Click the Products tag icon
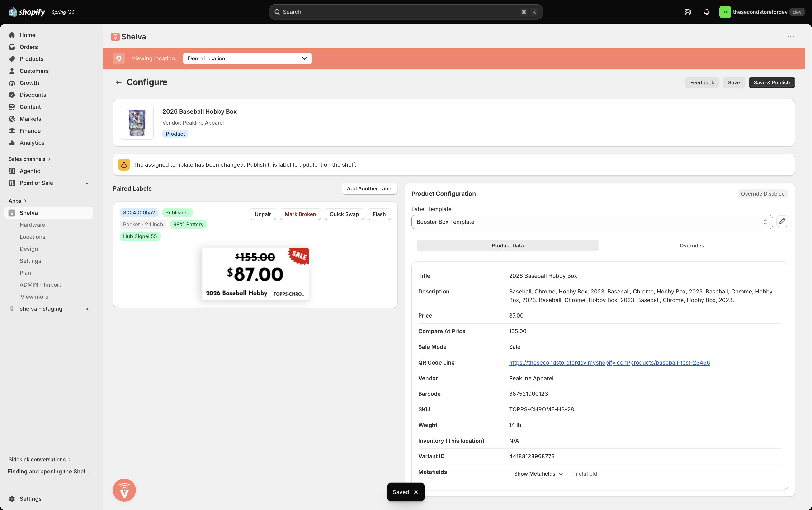The image size is (812, 510). (12, 59)
